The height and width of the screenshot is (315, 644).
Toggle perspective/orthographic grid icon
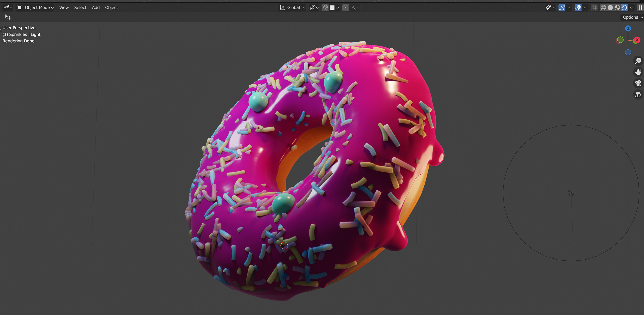click(638, 95)
